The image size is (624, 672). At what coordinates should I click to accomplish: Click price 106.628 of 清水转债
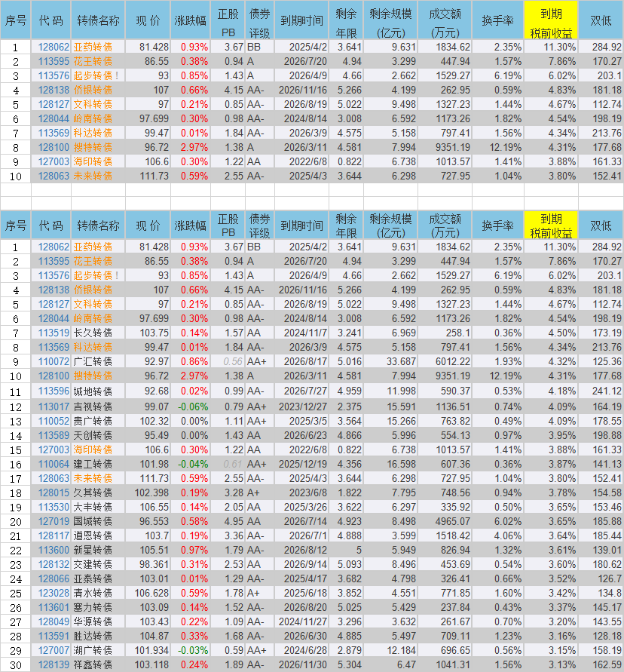[151, 593]
